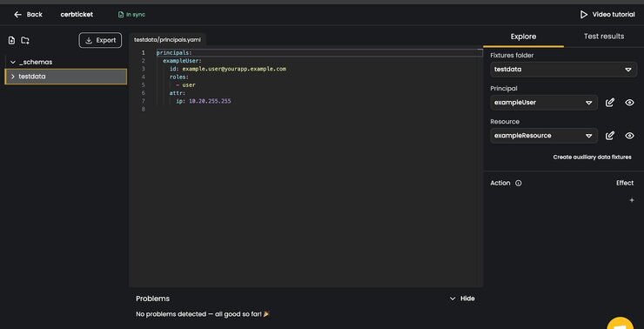Click the new folder icon

pyautogui.click(x=25, y=40)
